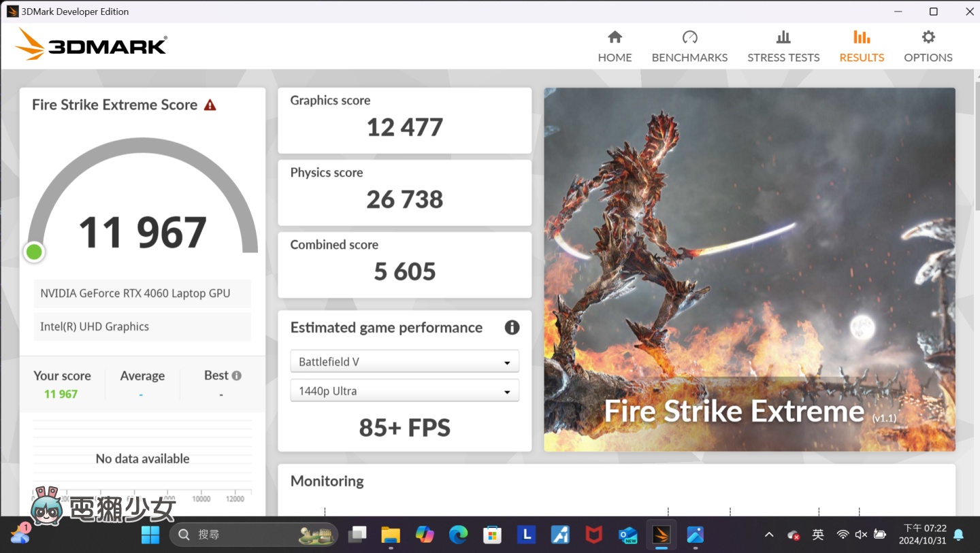The height and width of the screenshot is (553, 980).
Task: Click the green score marker on the gauge
Action: pyautogui.click(x=34, y=252)
